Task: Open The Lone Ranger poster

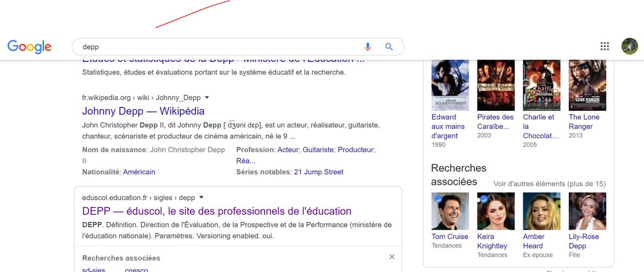Action: pyautogui.click(x=588, y=85)
